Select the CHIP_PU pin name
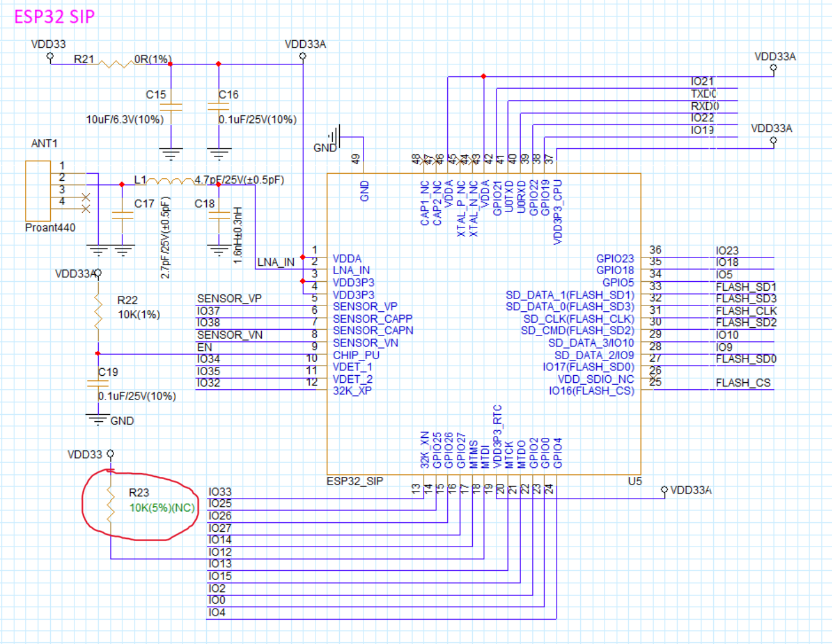The image size is (832, 644). 356,355
